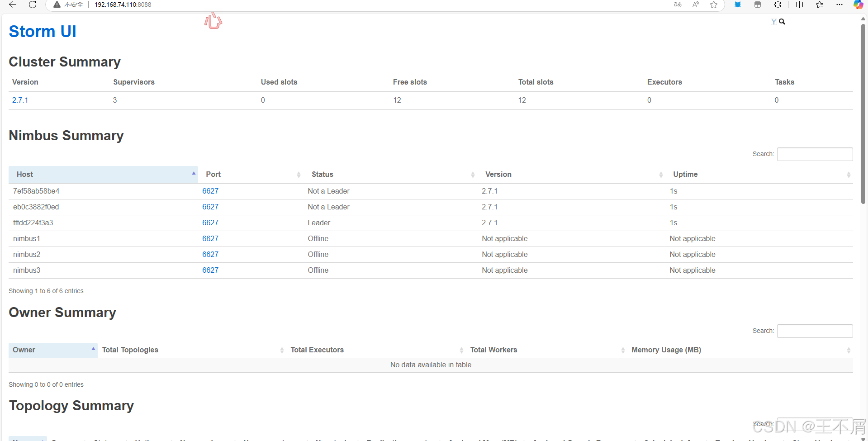Click the Nimbus Summary heading
Image resolution: width=868 pixels, height=441 pixels.
[x=66, y=135]
